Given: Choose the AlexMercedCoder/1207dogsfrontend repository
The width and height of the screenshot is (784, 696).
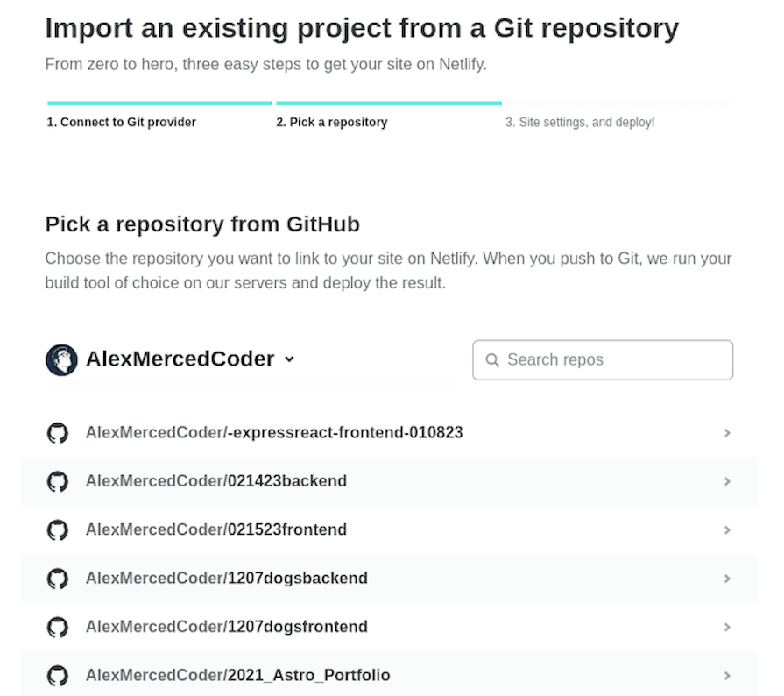Looking at the screenshot, I should click(x=226, y=627).
